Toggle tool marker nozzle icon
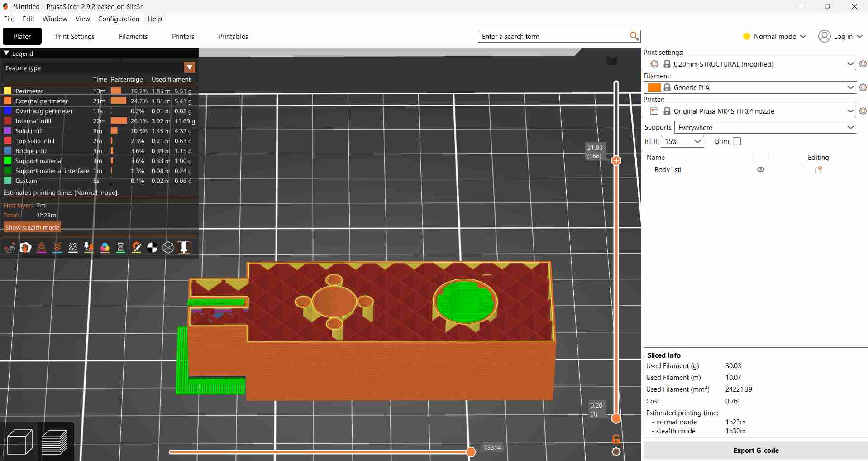 (184, 247)
